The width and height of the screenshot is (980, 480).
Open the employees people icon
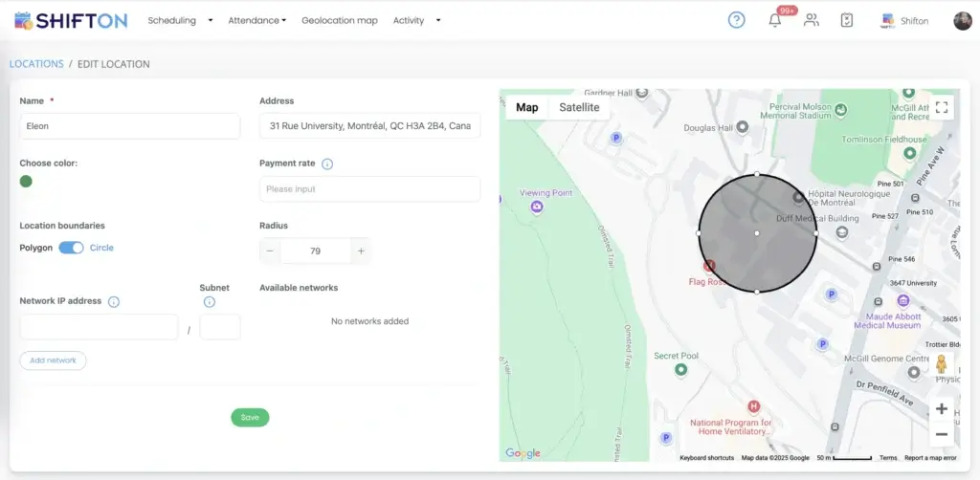812,20
